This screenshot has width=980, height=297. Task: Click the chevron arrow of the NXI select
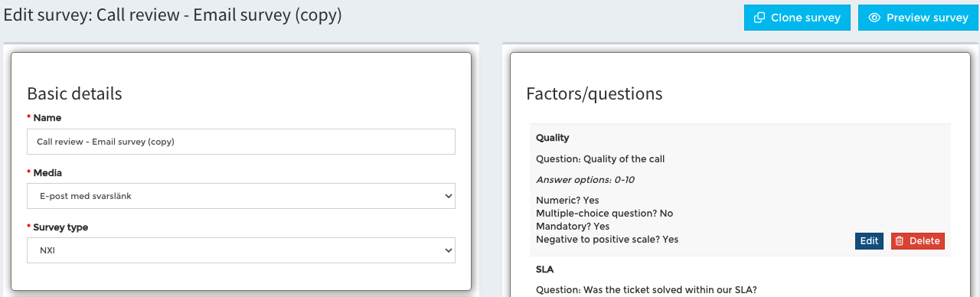448,250
